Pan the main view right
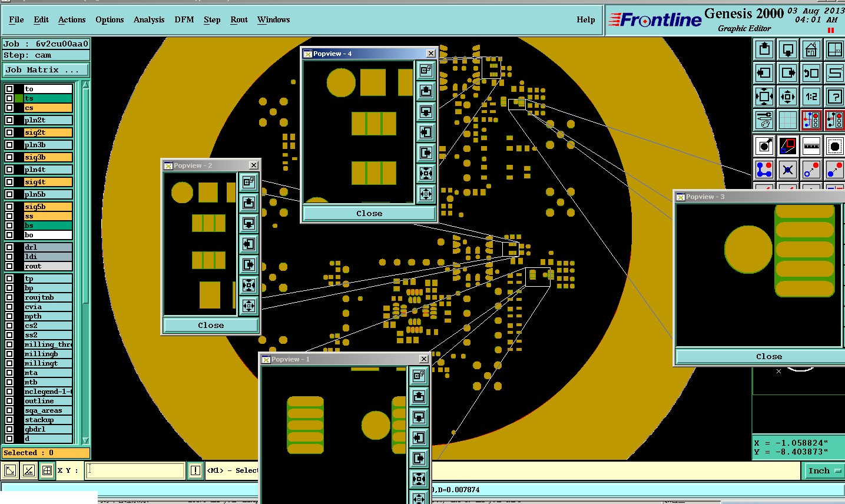845x504 pixels. click(x=788, y=73)
